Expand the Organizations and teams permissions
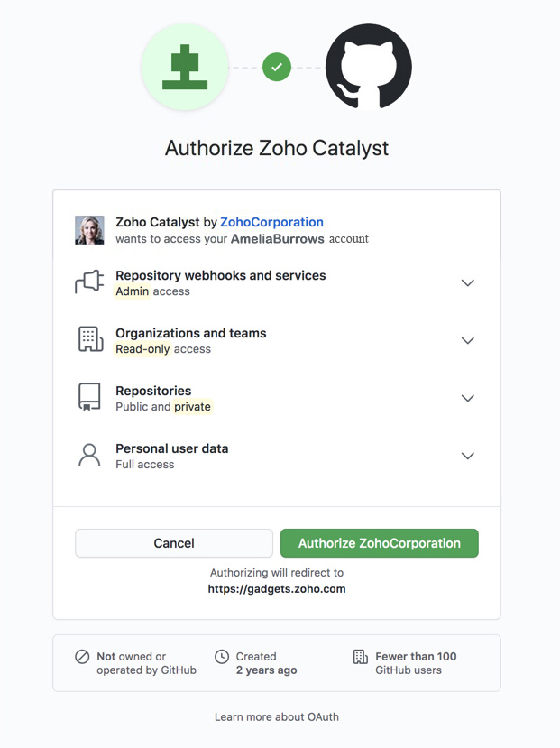The height and width of the screenshot is (748, 560). coord(467,340)
